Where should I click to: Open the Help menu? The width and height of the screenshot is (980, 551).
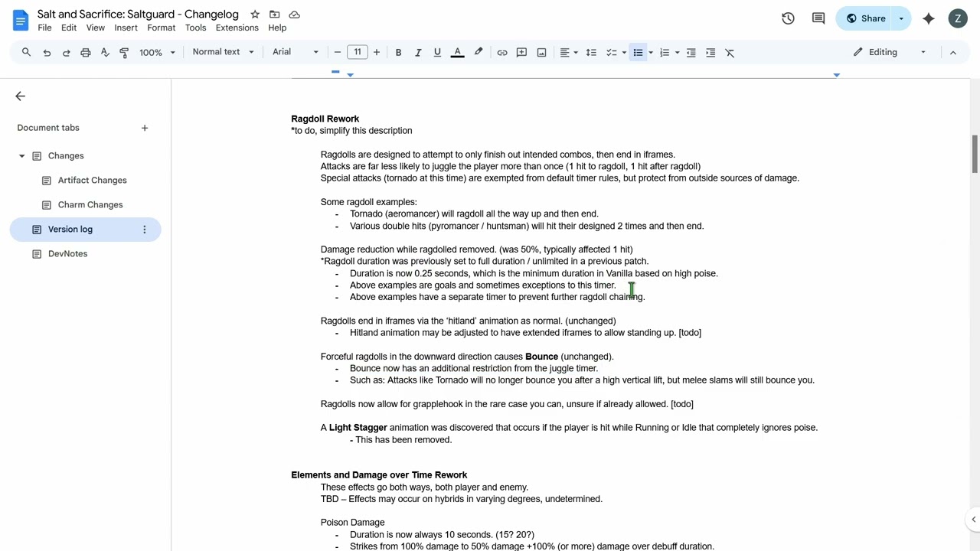(277, 28)
